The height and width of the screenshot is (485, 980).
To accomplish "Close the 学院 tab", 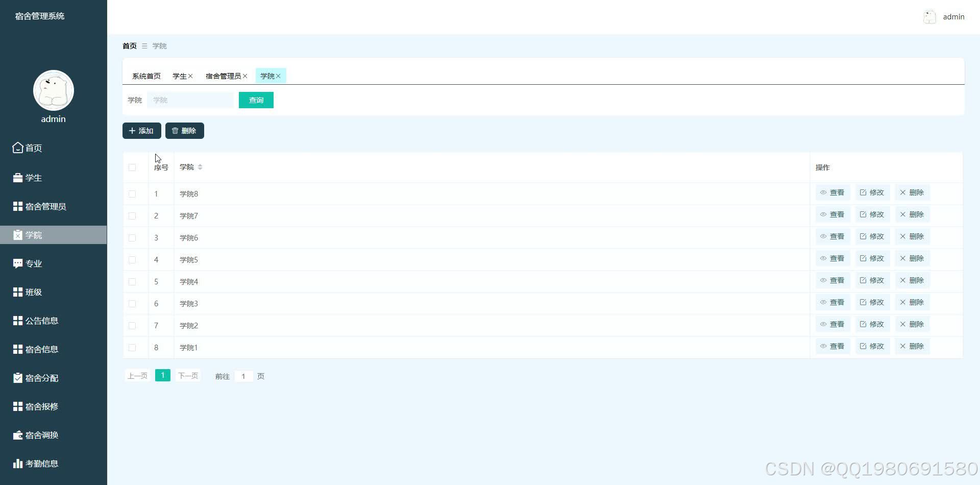I will click(278, 76).
